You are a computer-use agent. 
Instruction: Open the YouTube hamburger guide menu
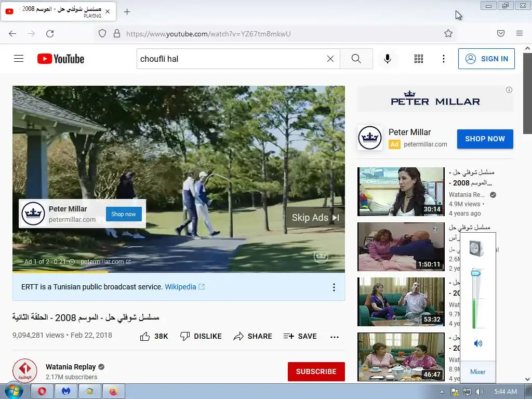tap(19, 59)
